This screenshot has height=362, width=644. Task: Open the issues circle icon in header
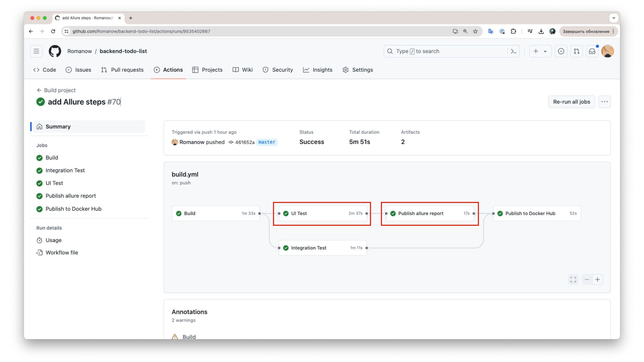(x=561, y=51)
